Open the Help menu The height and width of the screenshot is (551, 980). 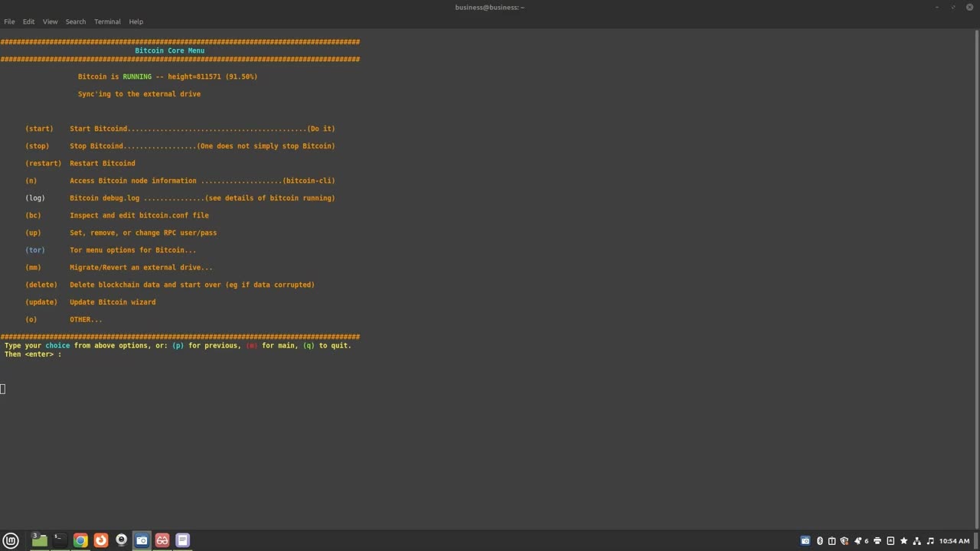pos(136,21)
